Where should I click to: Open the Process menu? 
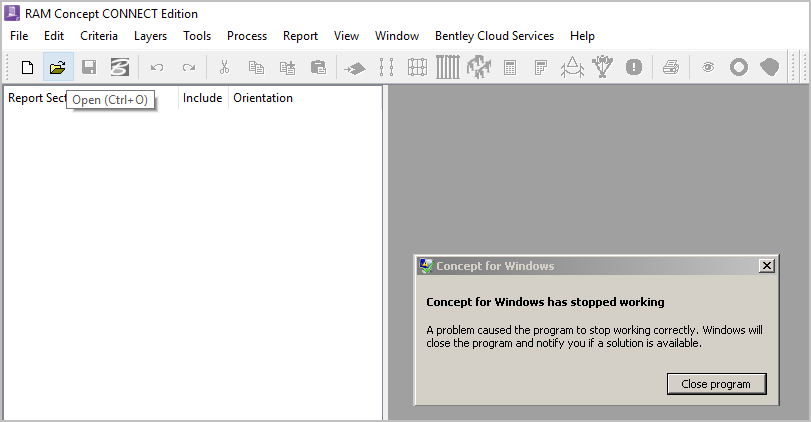pyautogui.click(x=247, y=36)
